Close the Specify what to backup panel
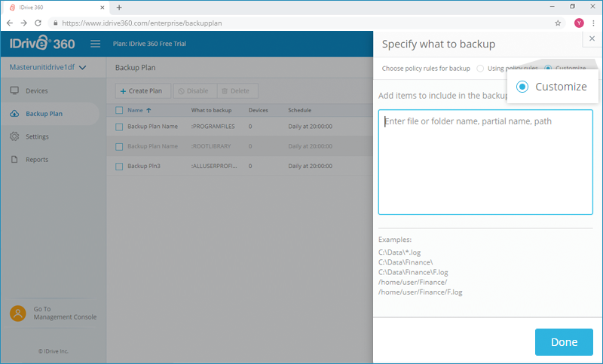 (592, 38)
